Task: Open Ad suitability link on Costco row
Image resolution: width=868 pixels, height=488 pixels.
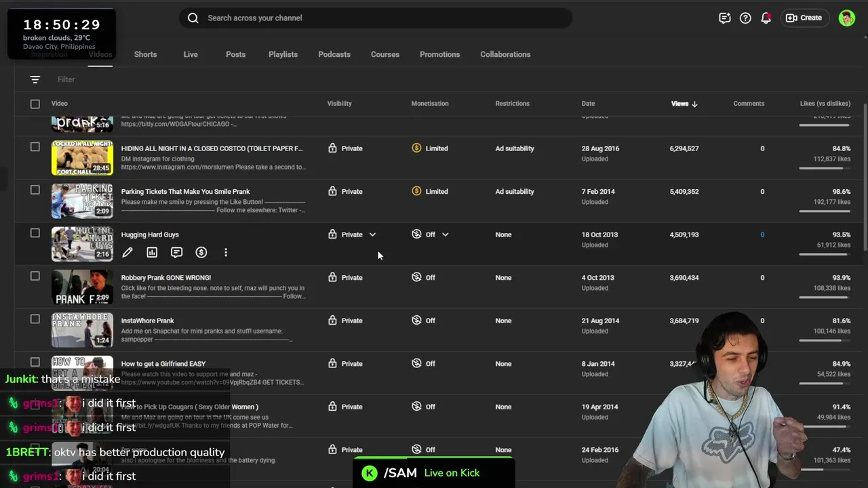Action: [x=515, y=148]
